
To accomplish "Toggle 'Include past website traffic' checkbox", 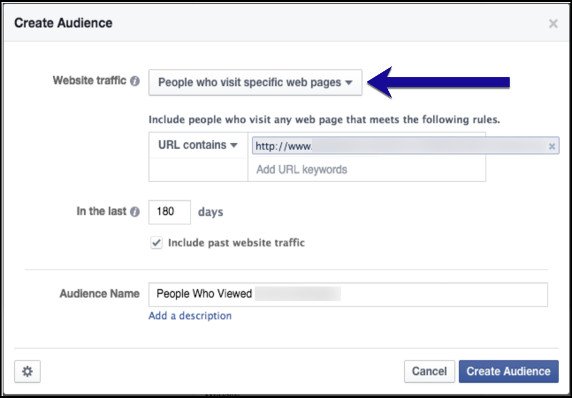I will coord(156,243).
